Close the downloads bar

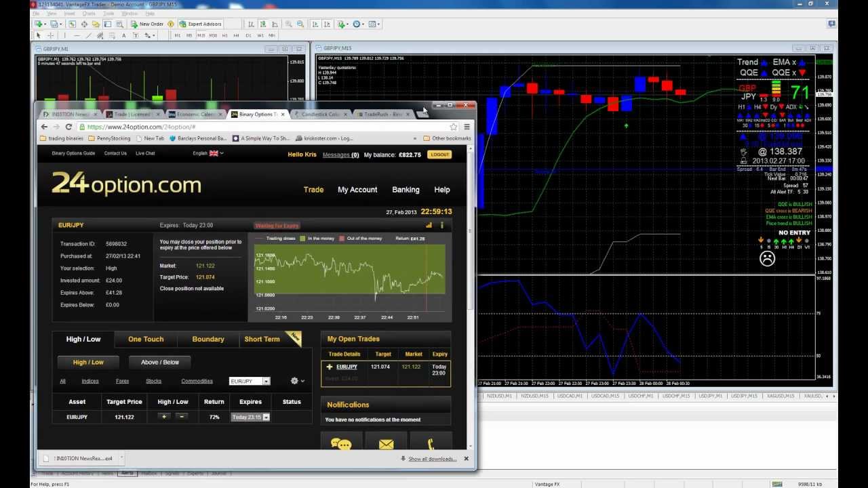click(x=466, y=459)
